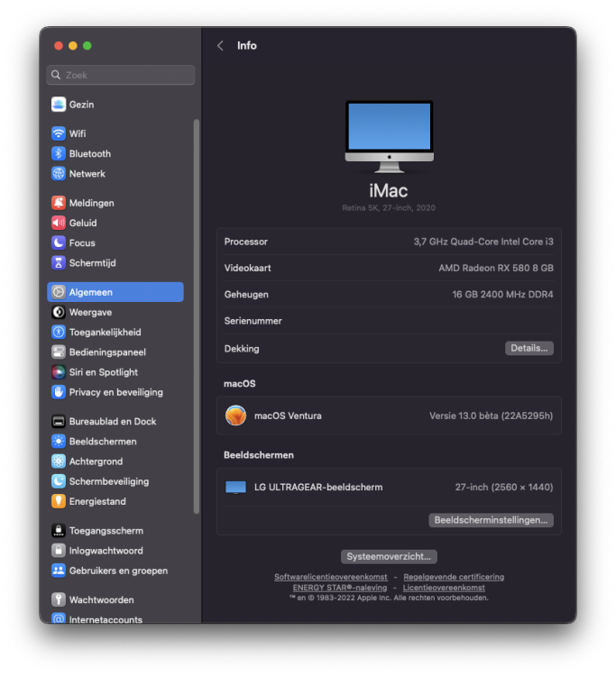The image size is (616, 676).
Task: Select the Bureaublad en Dock icon
Action: (x=59, y=421)
